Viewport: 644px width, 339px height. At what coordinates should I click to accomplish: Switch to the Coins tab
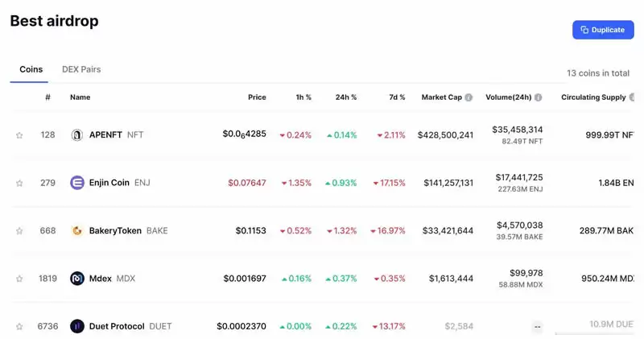(31, 70)
